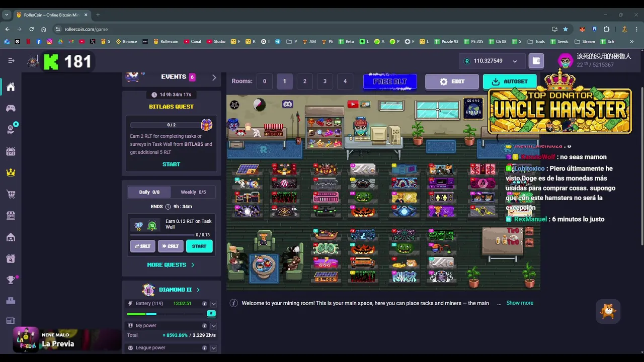Show more bookmarks chevron
The height and width of the screenshot is (362, 644).
click(631, 42)
